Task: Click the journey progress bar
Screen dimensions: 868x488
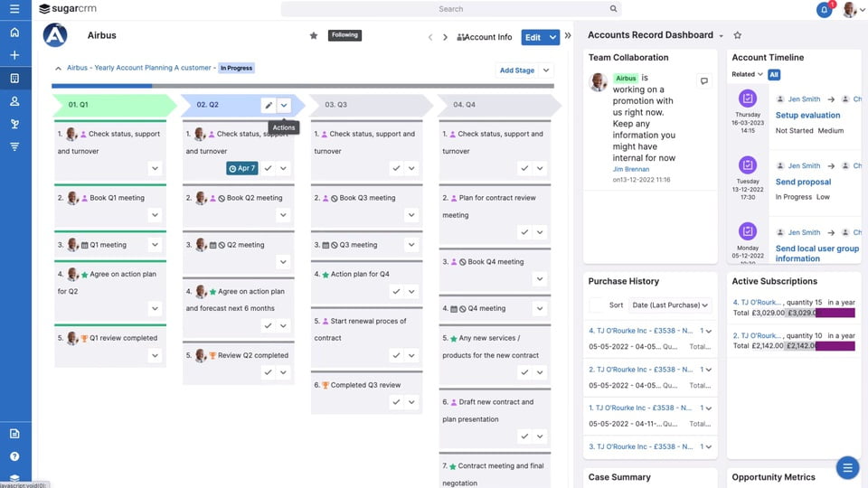Action: 303,86
